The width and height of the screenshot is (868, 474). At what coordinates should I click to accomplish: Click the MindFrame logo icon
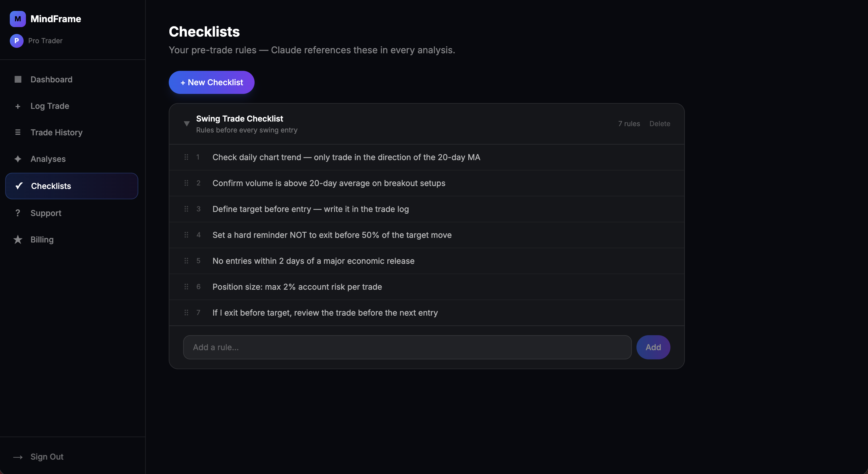point(18,19)
